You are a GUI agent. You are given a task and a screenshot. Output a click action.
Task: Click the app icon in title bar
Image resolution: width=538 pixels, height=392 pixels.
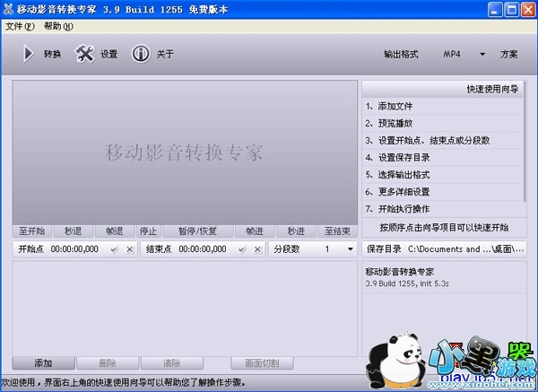coord(10,10)
